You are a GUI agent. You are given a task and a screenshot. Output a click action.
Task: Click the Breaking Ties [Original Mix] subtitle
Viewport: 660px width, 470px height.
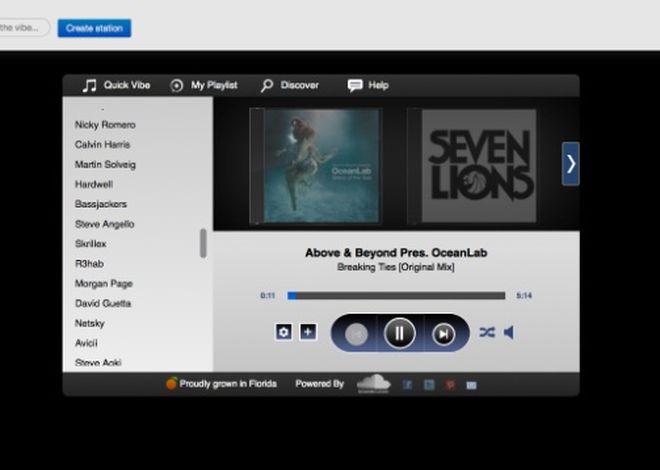coord(396,267)
